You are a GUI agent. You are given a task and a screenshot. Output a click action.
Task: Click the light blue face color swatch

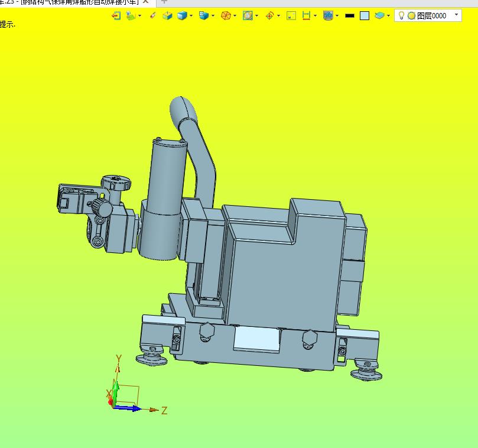coord(365,15)
